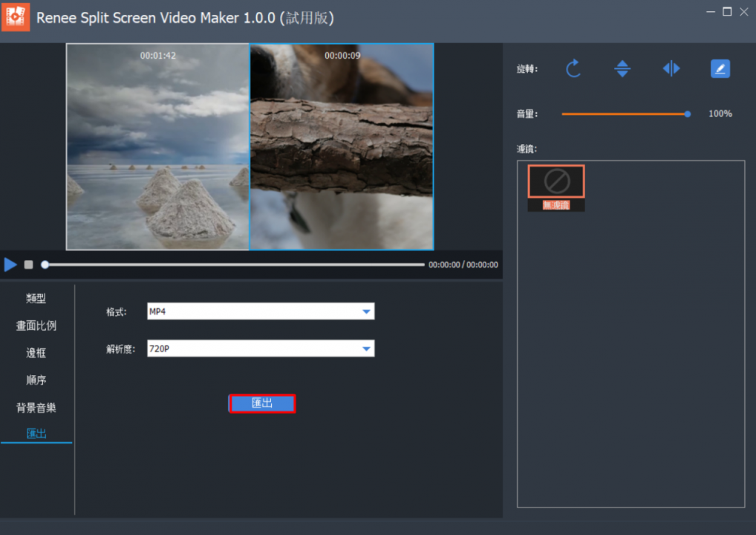Image resolution: width=756 pixels, height=535 pixels.
Task: Expand the 解析度 720P dropdown
Action: pyautogui.click(x=366, y=348)
